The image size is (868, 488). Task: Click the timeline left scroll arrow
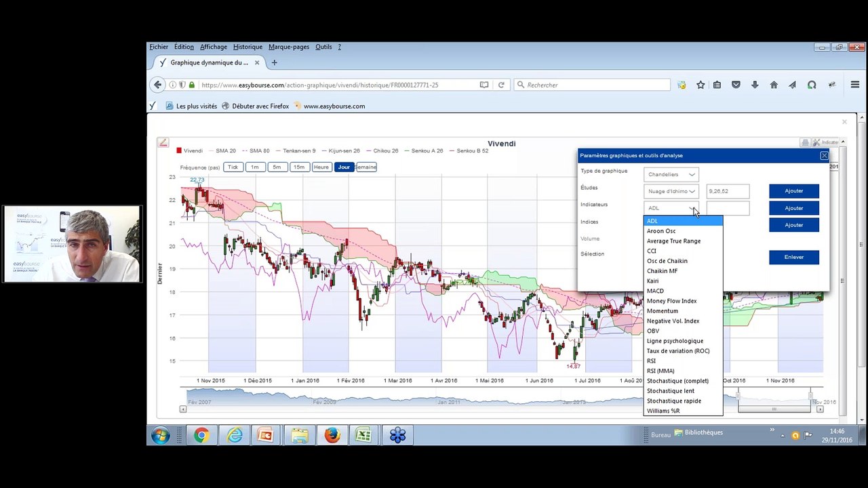coord(182,409)
